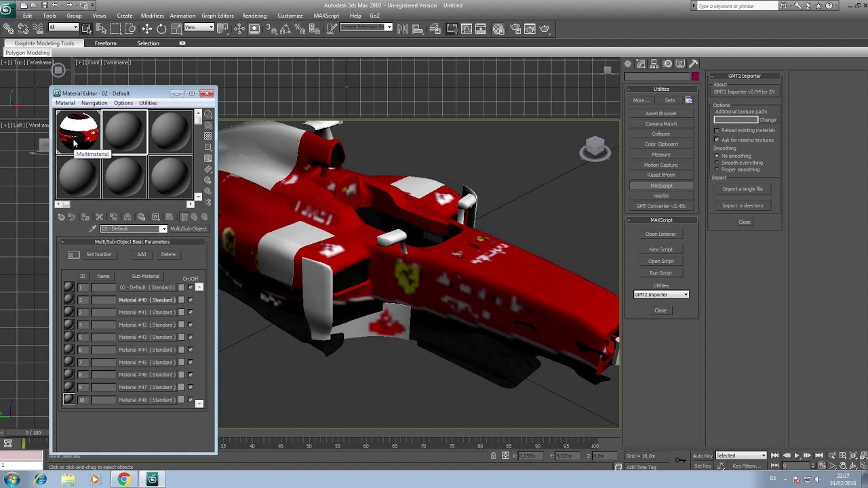Viewport: 868px width, 488px height.
Task: Toggle the 3D Snaps icon
Action: tap(271, 28)
